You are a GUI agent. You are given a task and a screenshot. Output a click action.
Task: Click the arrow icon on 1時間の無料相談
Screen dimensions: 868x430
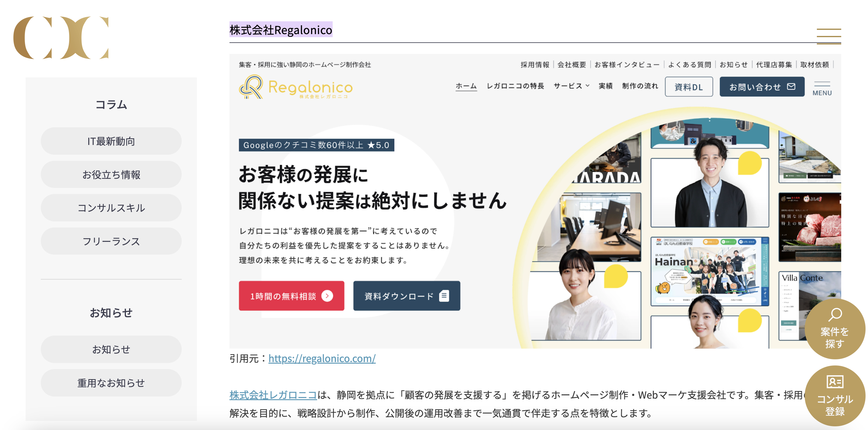tap(327, 296)
